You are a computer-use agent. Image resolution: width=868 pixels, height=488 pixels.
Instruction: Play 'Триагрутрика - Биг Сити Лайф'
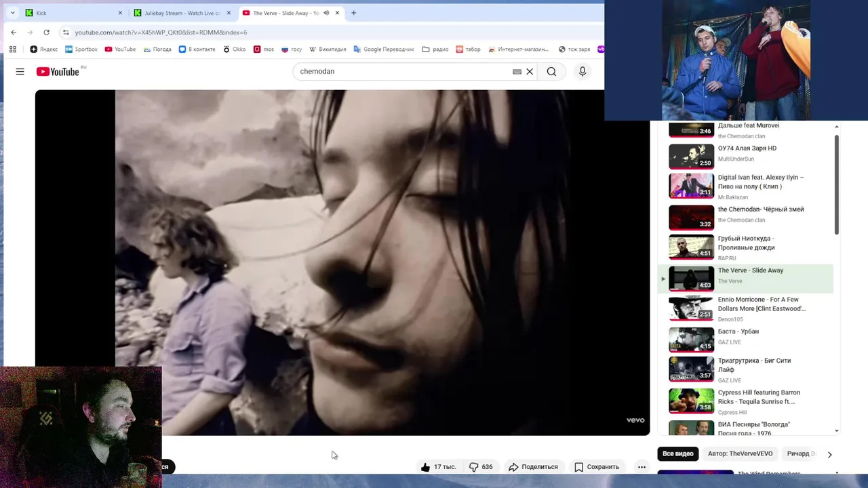pos(745,370)
